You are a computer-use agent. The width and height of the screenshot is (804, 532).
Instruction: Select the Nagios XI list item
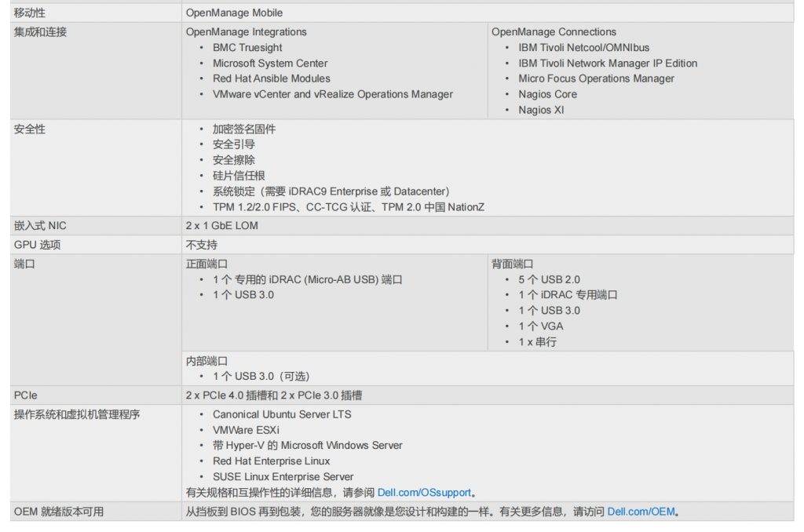pos(541,110)
